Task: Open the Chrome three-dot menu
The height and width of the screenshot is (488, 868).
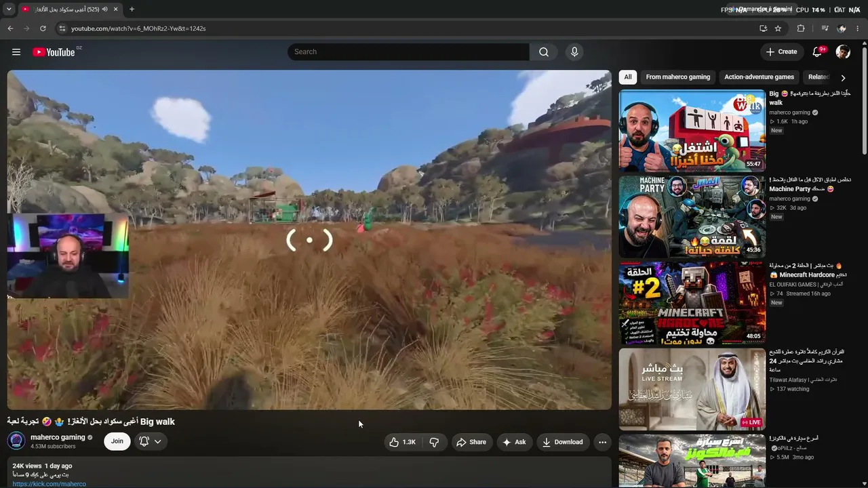Action: tap(858, 28)
